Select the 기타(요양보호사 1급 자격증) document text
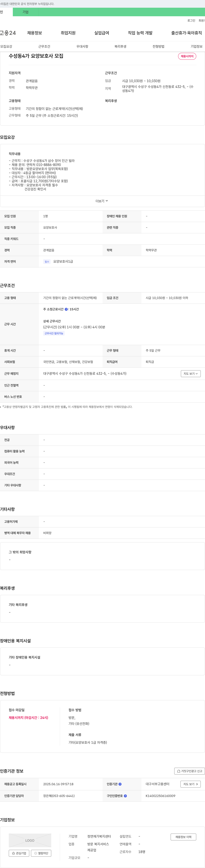205x868 pixels. point(88,742)
